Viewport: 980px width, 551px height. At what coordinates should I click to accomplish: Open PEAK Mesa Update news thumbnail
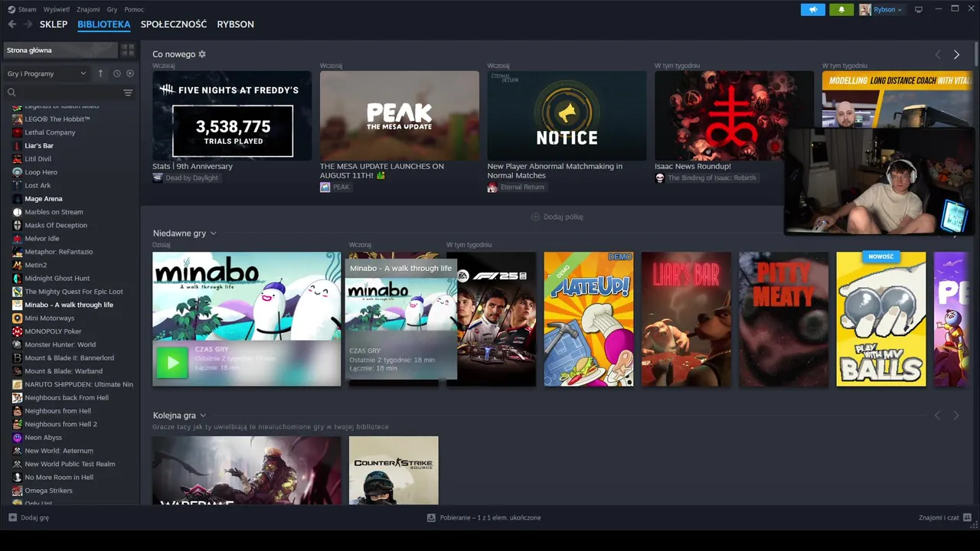[x=400, y=116]
